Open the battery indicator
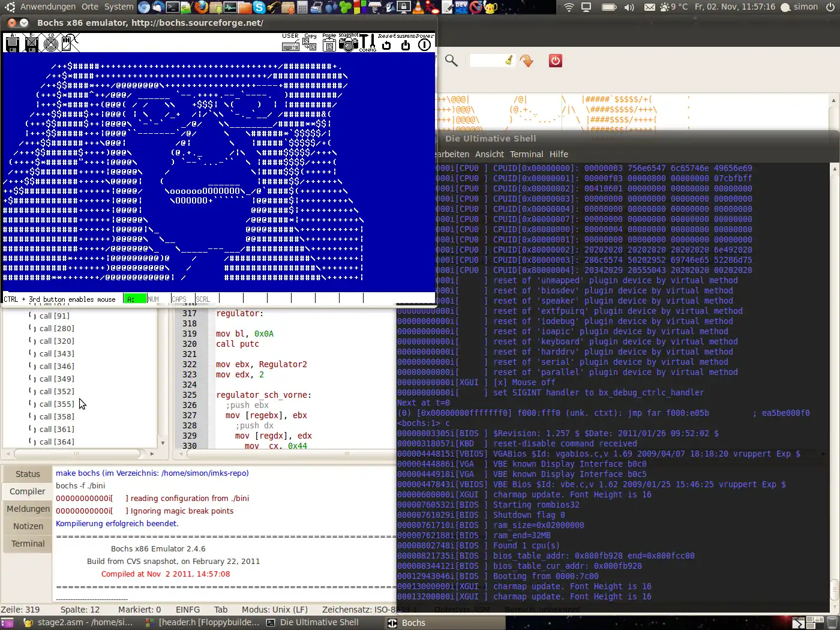Image resolution: width=840 pixels, height=630 pixels. (x=609, y=7)
